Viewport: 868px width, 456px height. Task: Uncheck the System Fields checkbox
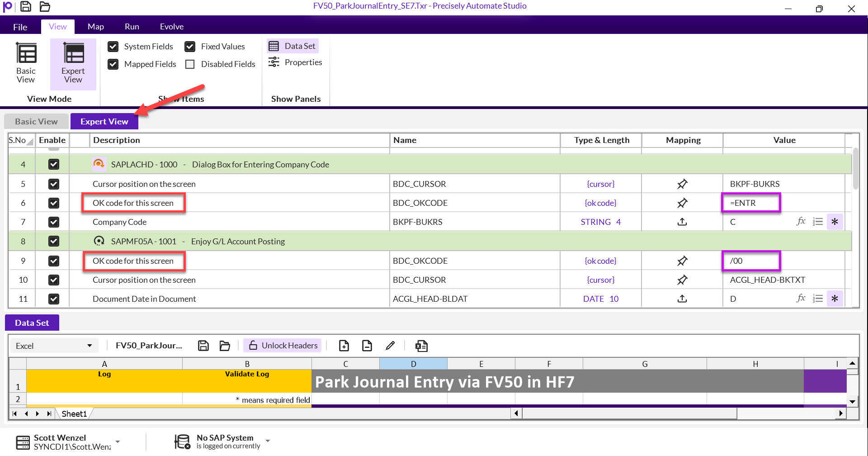tap(113, 46)
